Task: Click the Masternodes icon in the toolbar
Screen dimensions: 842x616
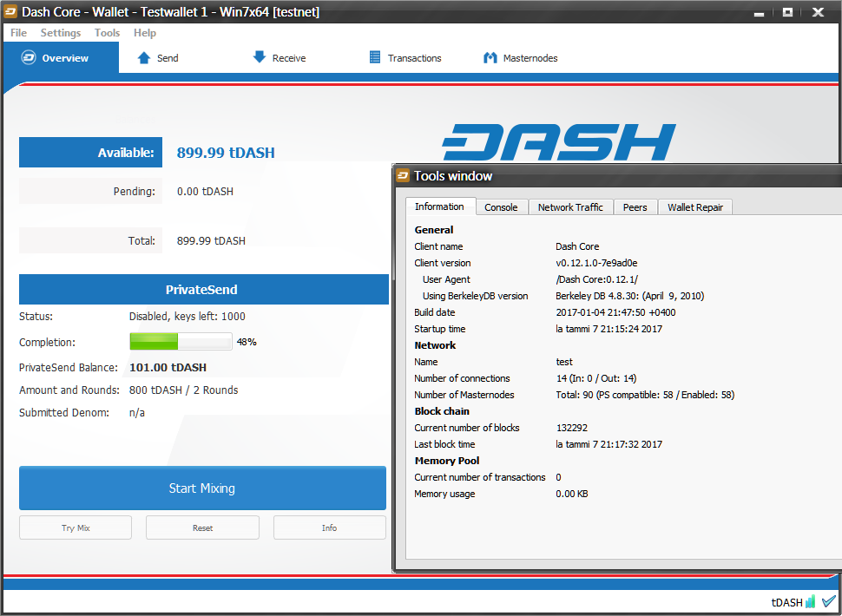Action: coord(490,58)
